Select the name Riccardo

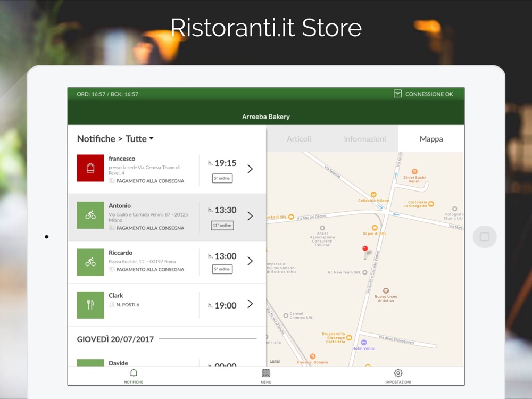[x=120, y=253]
